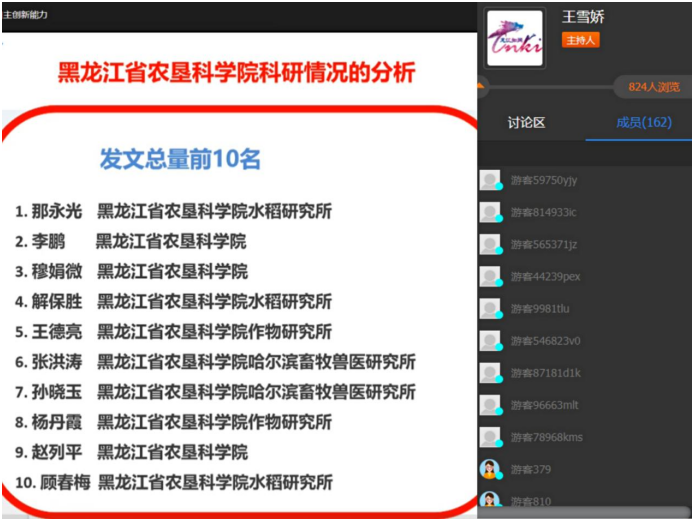694x522 pixels.
Task: Click the host name 王雪娇
Action: (x=583, y=17)
